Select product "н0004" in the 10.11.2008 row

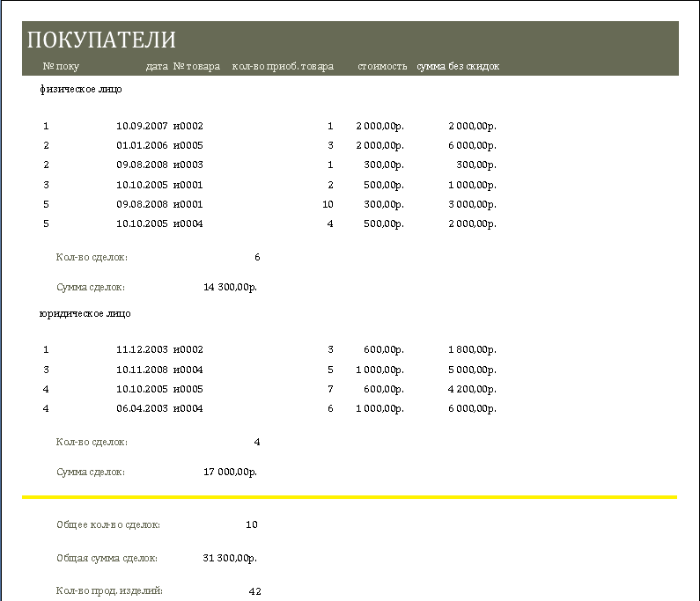pos(188,370)
